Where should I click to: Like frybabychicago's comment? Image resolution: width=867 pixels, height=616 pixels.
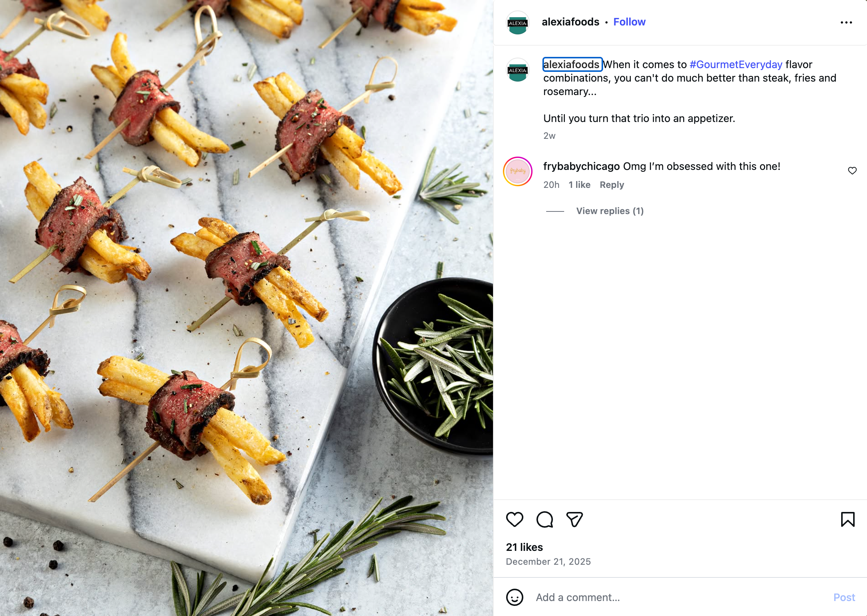click(852, 171)
